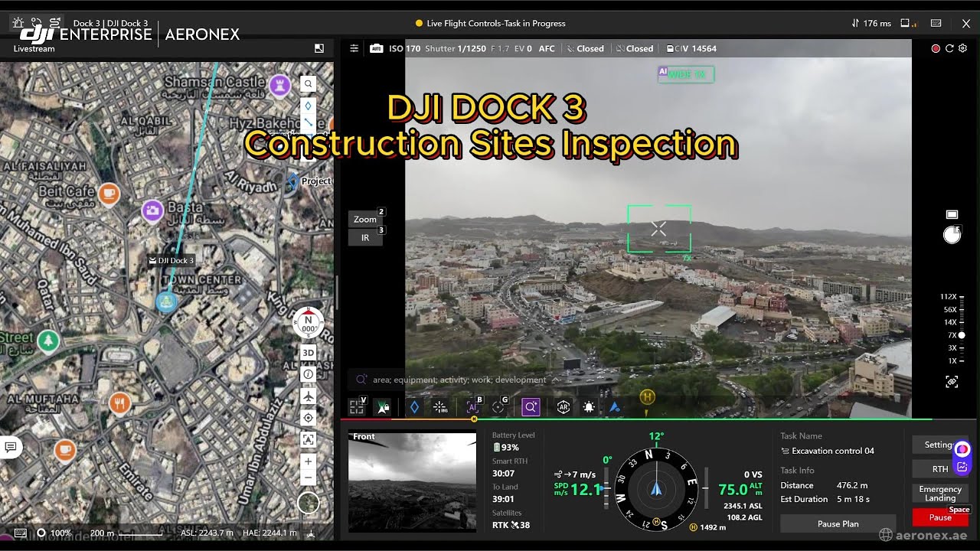Click the Emergency Landing button
The height and width of the screenshot is (551, 980).
(940, 494)
